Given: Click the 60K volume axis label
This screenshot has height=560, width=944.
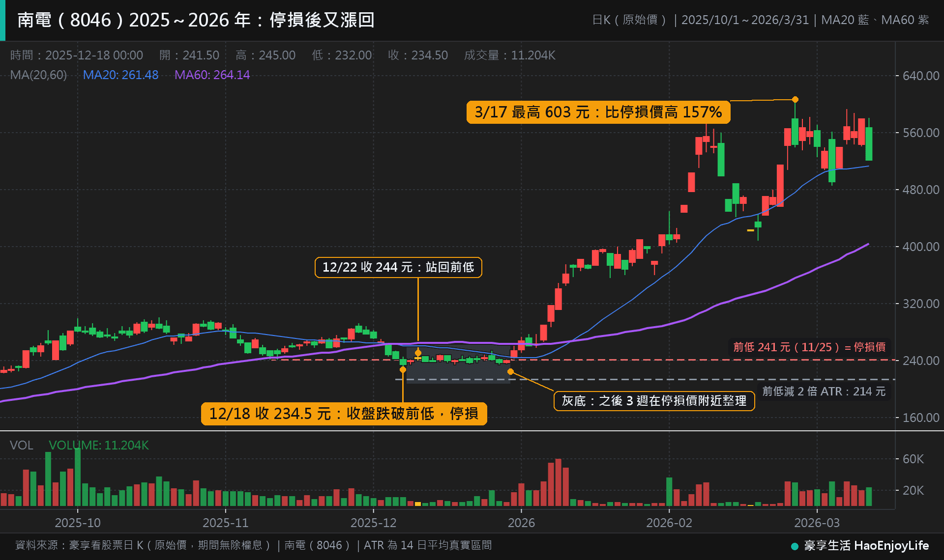Looking at the screenshot, I should (913, 459).
